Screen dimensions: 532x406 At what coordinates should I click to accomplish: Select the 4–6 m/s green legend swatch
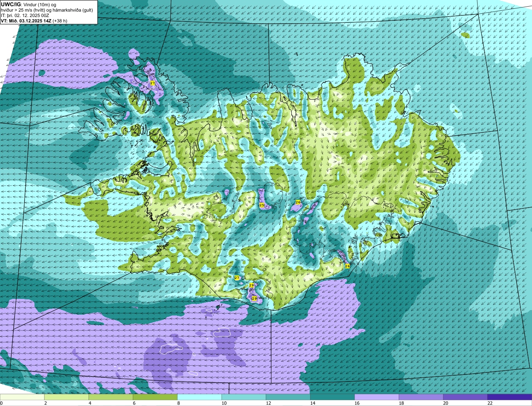click(111, 397)
